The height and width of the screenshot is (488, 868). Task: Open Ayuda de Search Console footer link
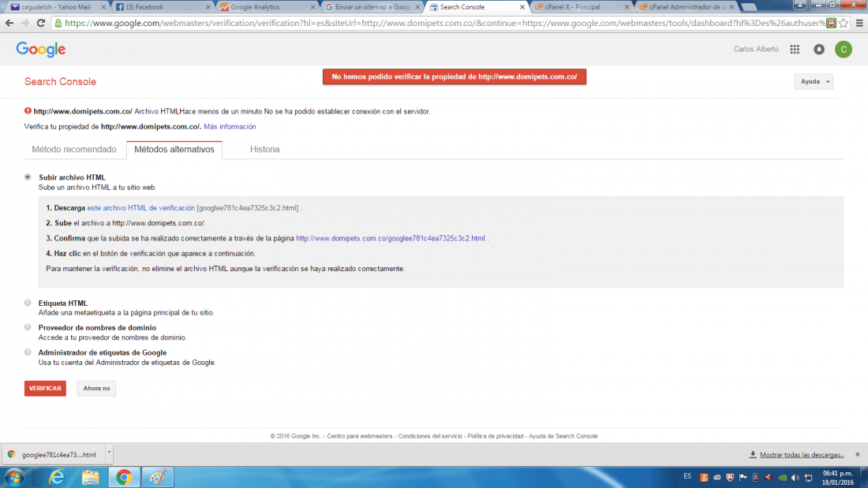tap(563, 436)
